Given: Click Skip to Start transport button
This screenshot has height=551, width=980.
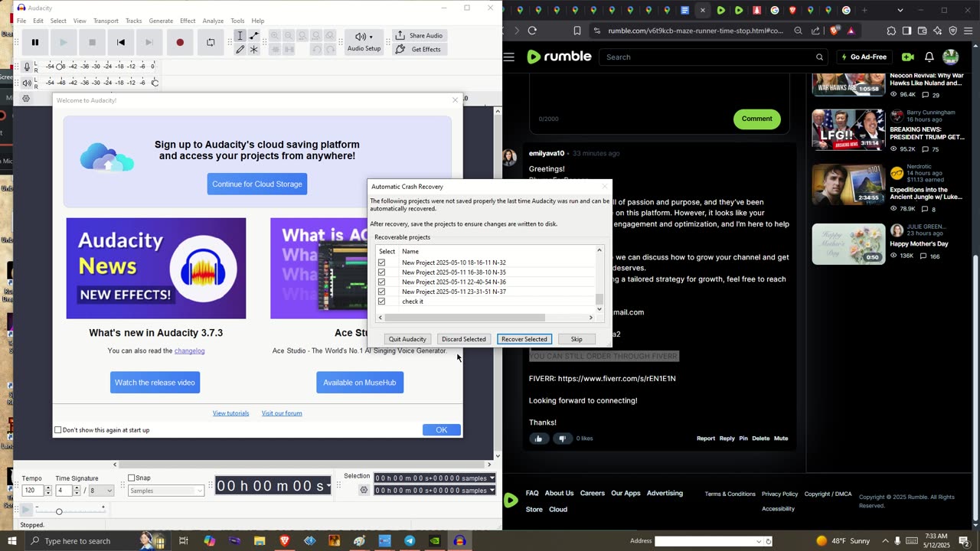Looking at the screenshot, I should pyautogui.click(x=121, y=43).
